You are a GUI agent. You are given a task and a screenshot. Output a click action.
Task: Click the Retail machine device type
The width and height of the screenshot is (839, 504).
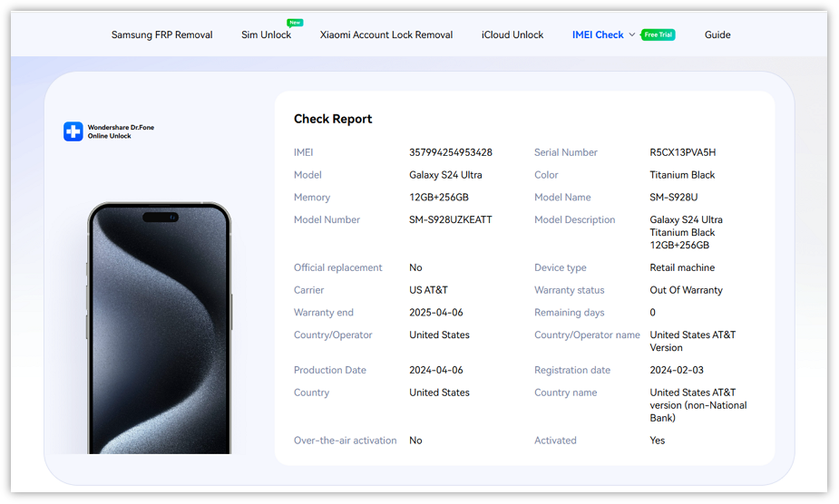coord(682,267)
